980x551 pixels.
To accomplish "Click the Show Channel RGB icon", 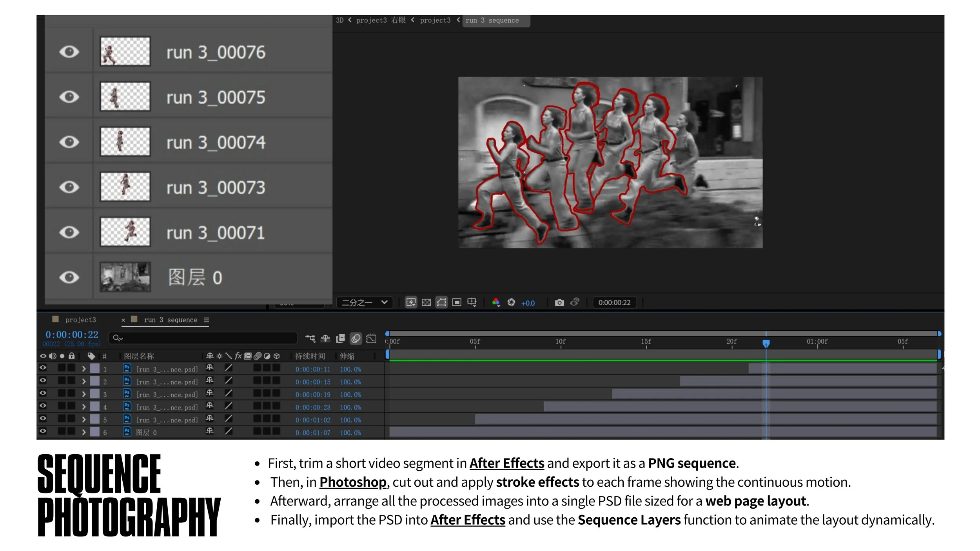I will [x=496, y=303].
